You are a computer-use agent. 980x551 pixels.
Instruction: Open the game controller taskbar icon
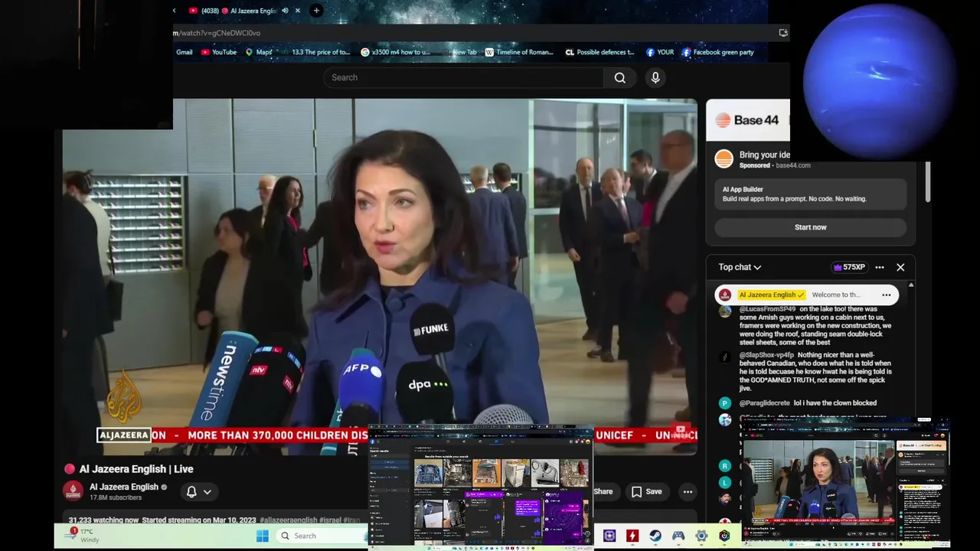[x=678, y=536]
